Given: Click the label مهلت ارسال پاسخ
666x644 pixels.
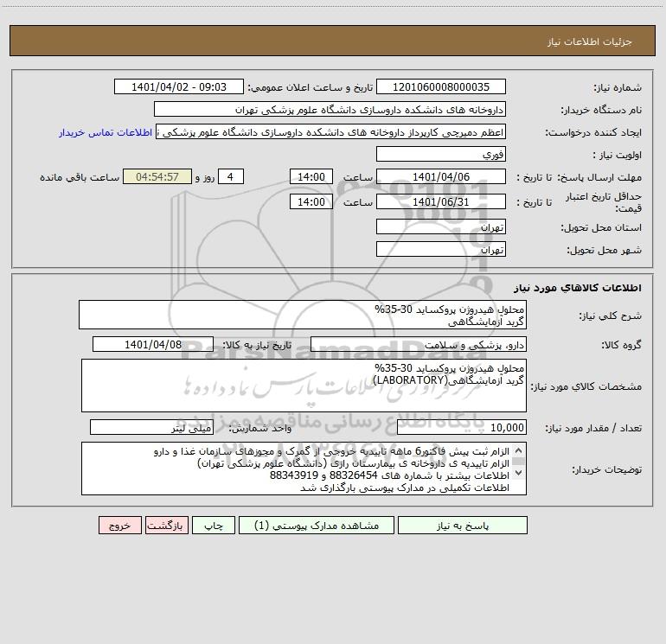Looking at the screenshot, I should pos(599,177).
